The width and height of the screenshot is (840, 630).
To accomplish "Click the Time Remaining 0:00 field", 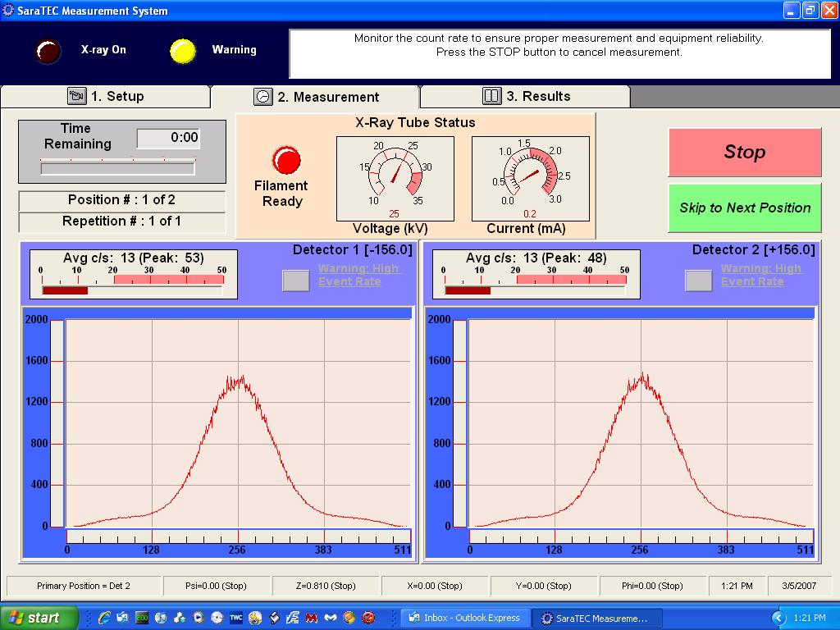I will [168, 138].
